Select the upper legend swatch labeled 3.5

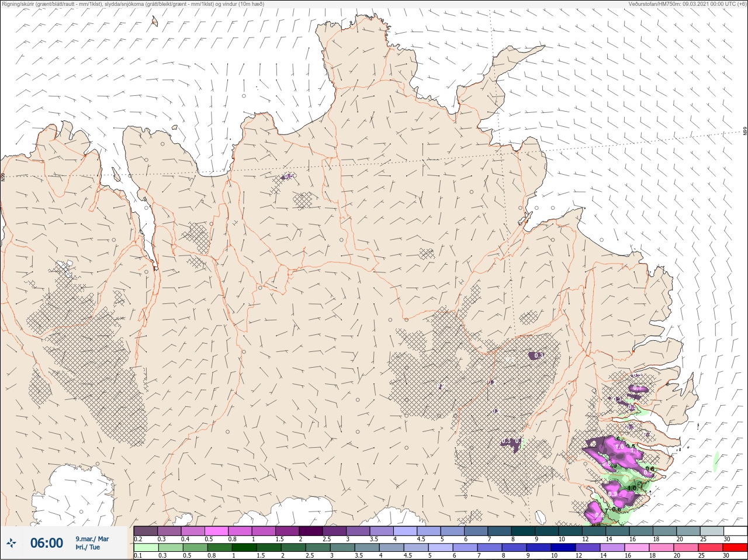point(382,531)
